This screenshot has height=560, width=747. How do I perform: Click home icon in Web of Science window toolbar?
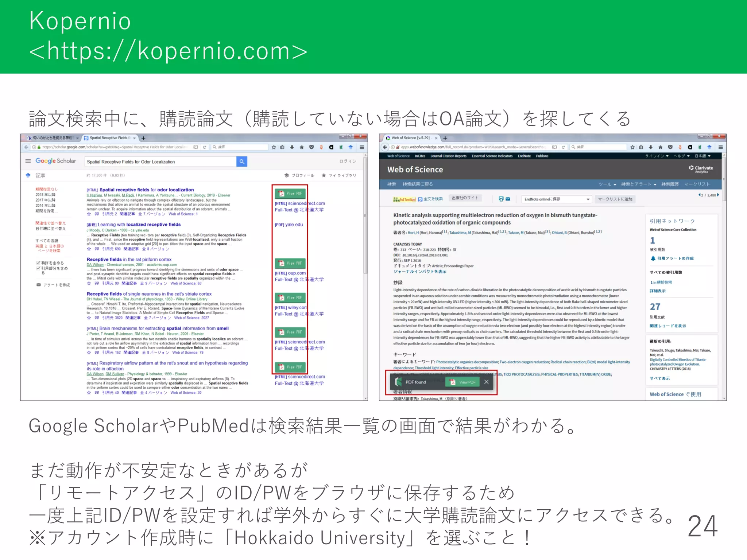point(660,147)
